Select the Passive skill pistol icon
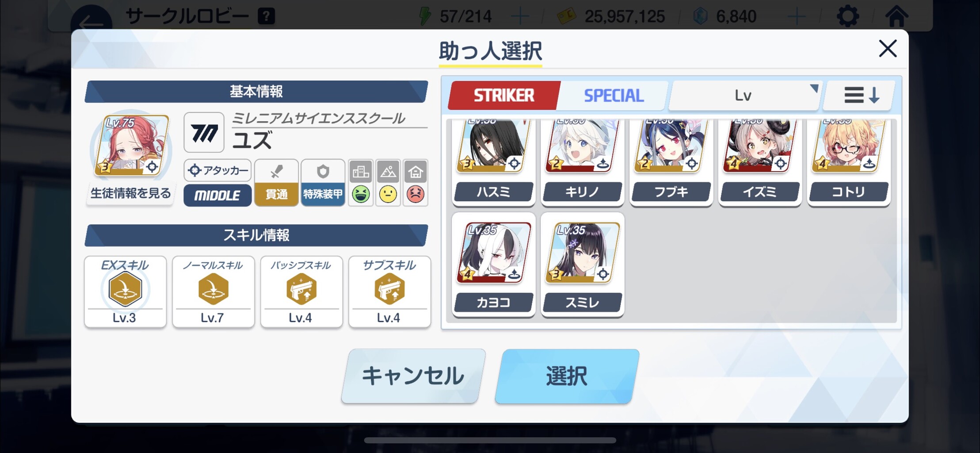Screen dimensions: 980x453 (x=301, y=289)
